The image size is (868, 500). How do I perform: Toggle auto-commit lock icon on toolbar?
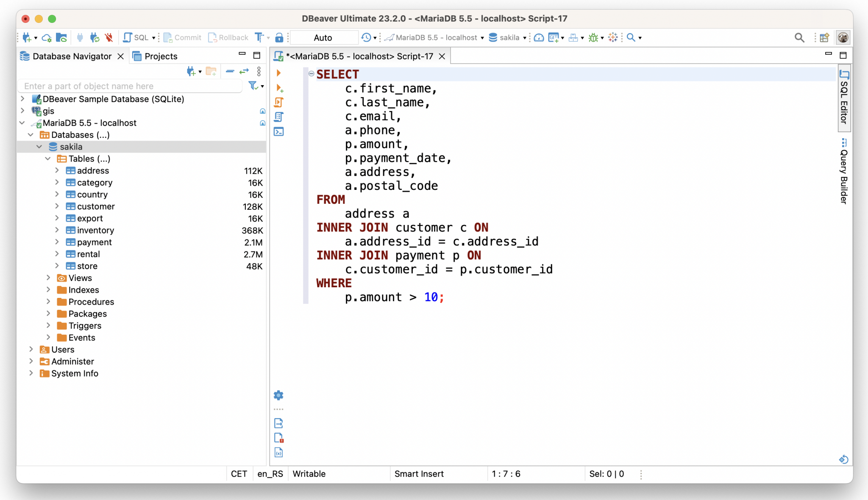280,38
